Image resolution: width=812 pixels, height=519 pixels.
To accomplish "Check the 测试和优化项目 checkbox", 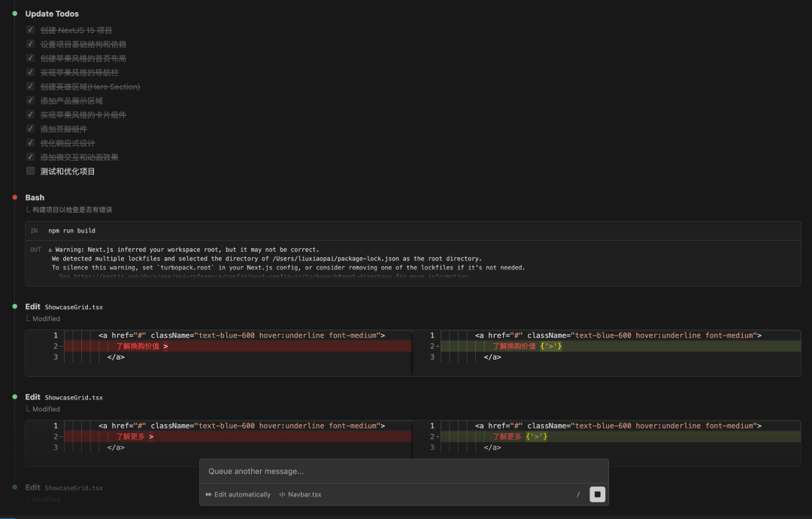I will pos(31,171).
